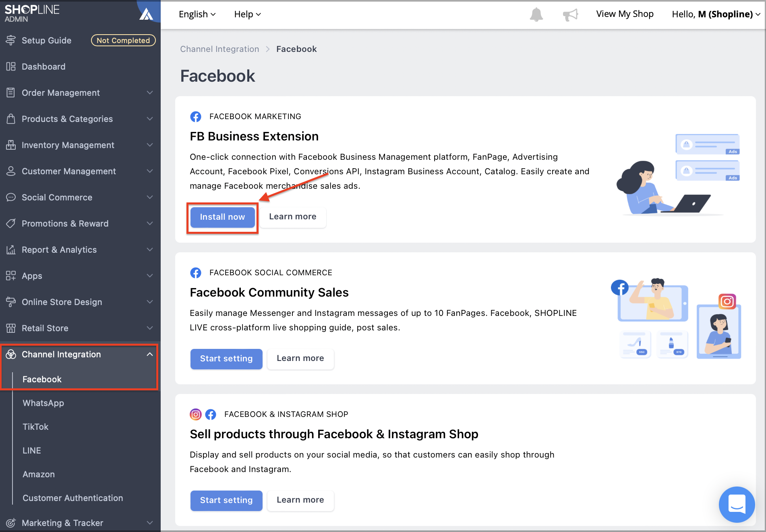Click the notification bell icon
The height and width of the screenshot is (532, 766).
click(x=536, y=14)
